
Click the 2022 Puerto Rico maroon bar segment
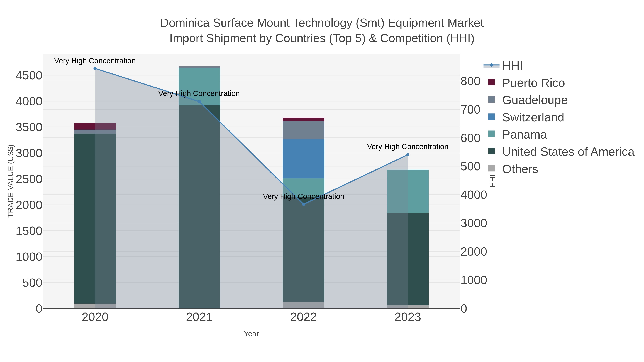coord(304,119)
